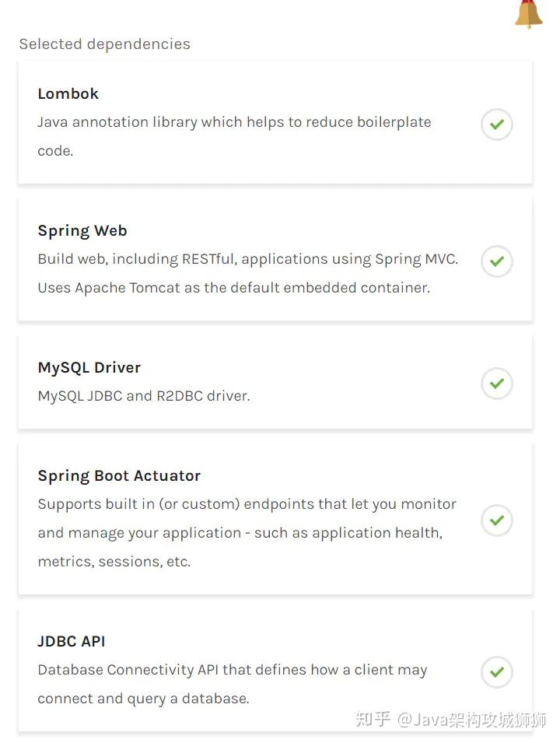Screen dimensions: 560x743
Task: Click the 'metrics, sessions, etc.' line
Action: point(114,562)
